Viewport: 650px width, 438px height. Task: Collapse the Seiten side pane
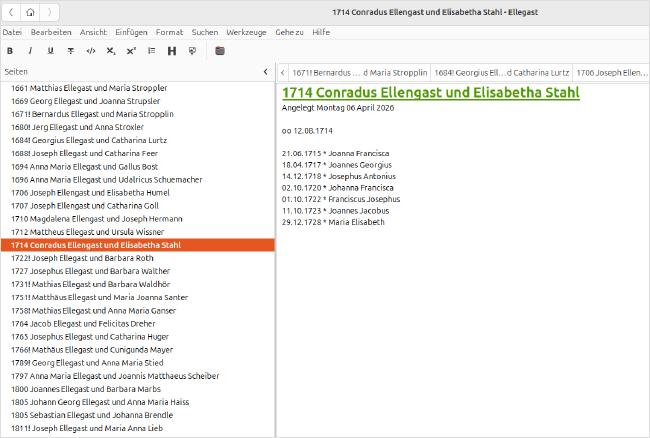pos(266,72)
